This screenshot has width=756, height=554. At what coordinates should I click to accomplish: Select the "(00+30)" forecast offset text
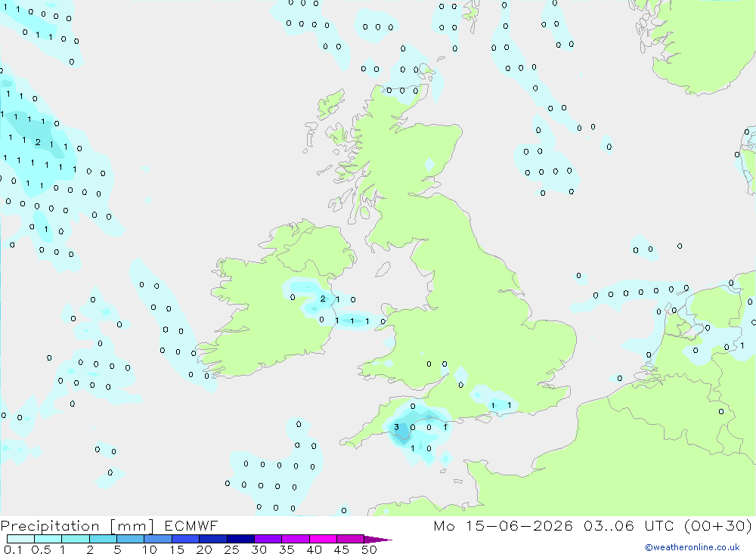pyautogui.click(x=718, y=525)
